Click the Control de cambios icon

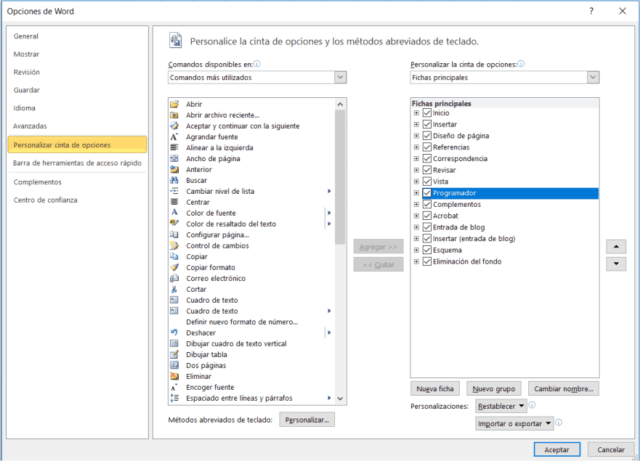175,245
